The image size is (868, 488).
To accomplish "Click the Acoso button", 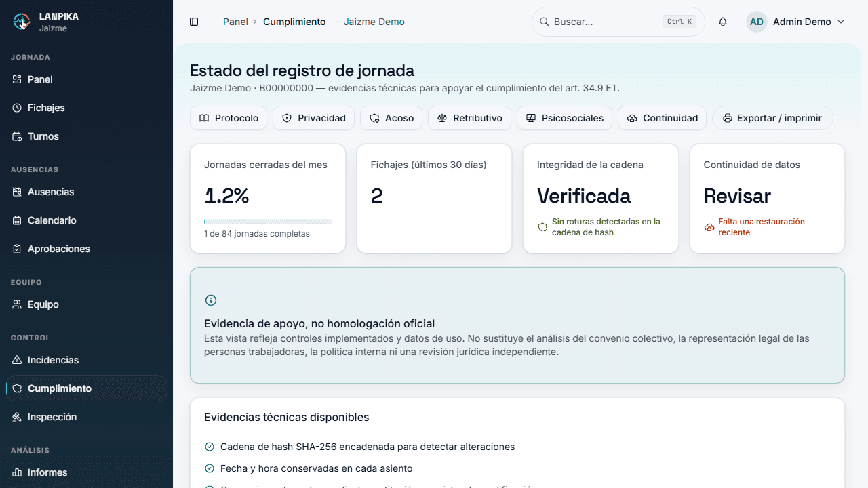I will 391,118.
